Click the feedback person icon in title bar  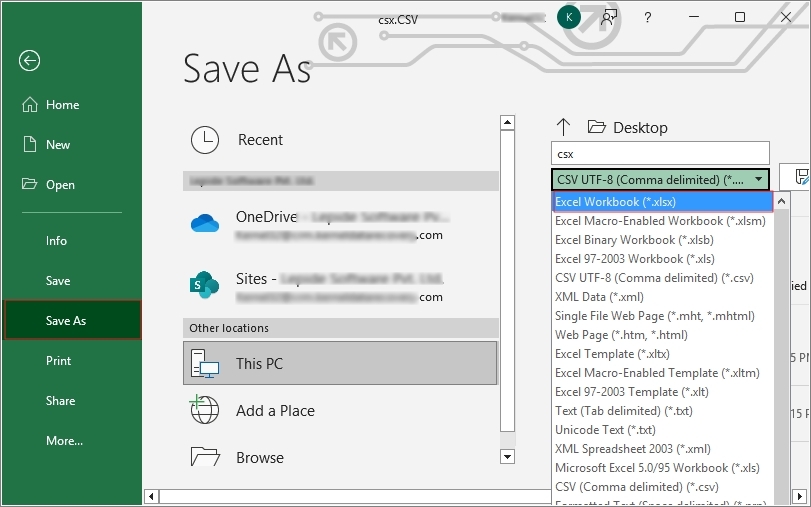[609, 18]
